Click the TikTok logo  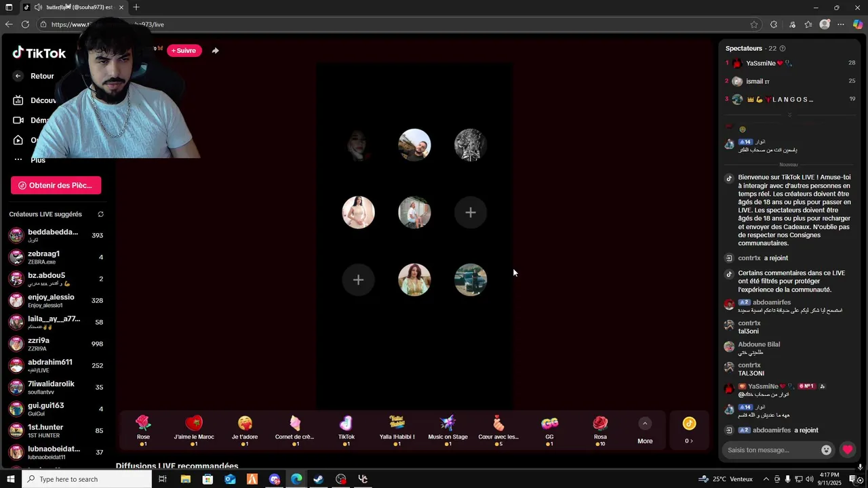pyautogui.click(x=39, y=53)
